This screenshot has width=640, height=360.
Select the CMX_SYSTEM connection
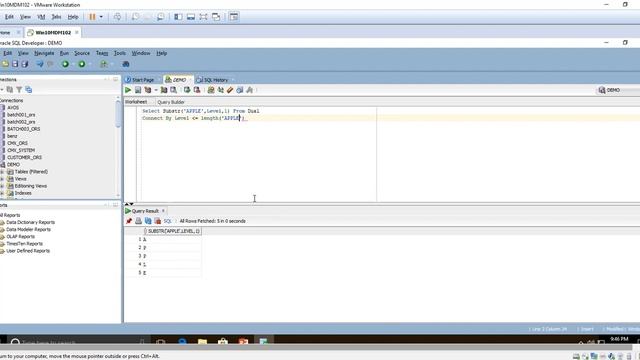21,150
